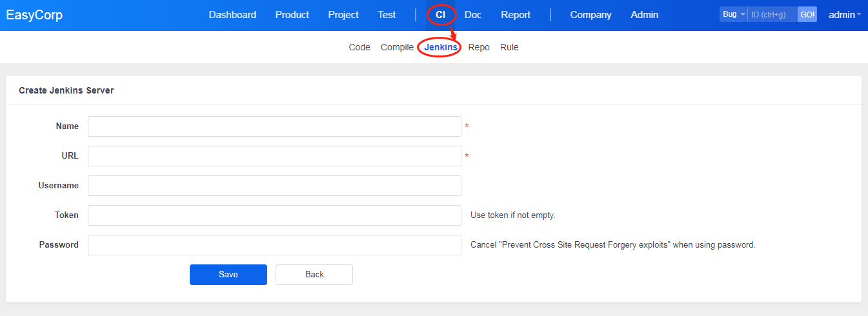Viewport: 868px width, 316px height.
Task: Open the Rule sub-tab
Action: (x=509, y=47)
